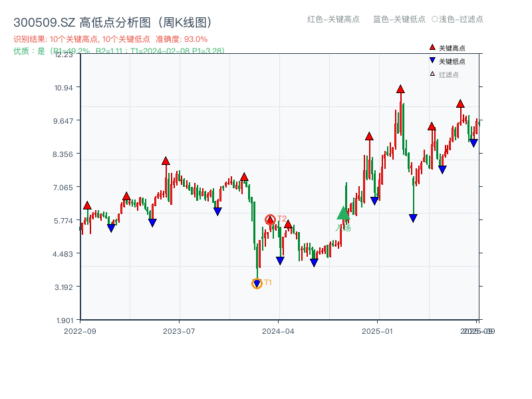Image resolution: width=532 pixels, height=399 pixels.
Task: Select the highest red key-high triangle near 10.94
Action: click(x=400, y=89)
